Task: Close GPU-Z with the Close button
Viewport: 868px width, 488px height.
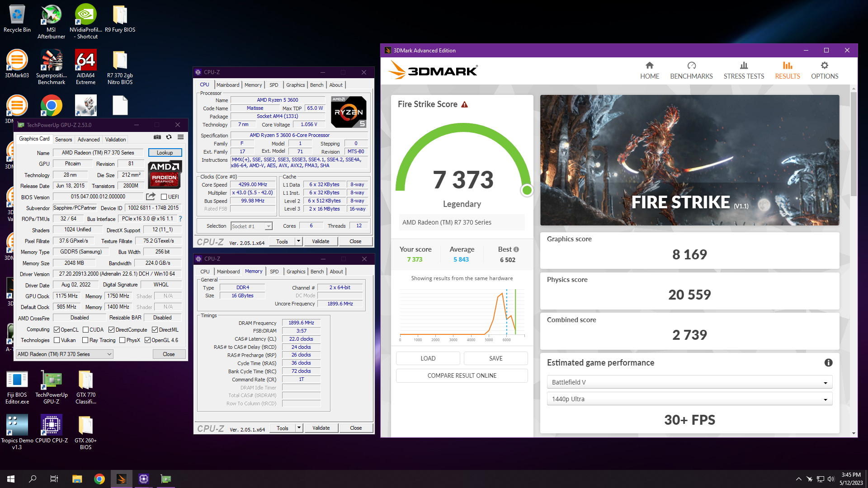Action: coord(169,354)
